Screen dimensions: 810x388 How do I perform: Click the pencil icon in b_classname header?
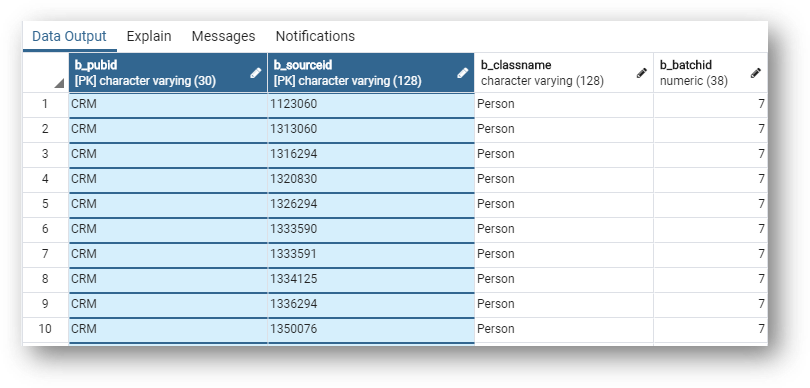tap(642, 73)
